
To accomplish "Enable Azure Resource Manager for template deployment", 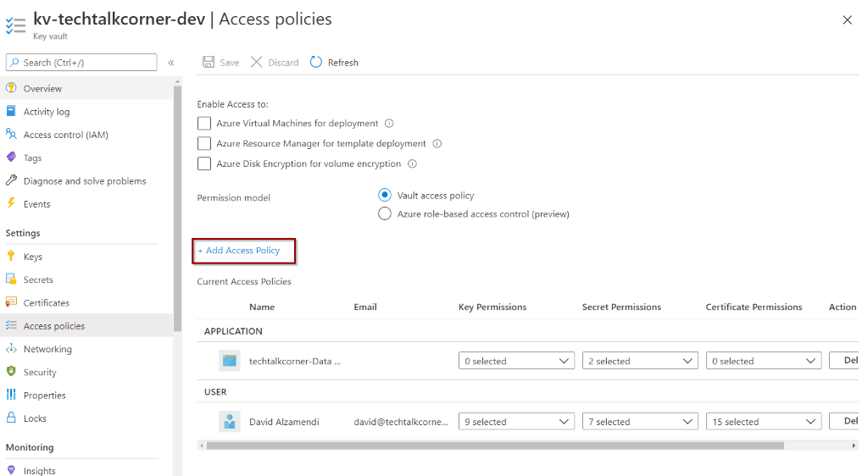I will [204, 144].
